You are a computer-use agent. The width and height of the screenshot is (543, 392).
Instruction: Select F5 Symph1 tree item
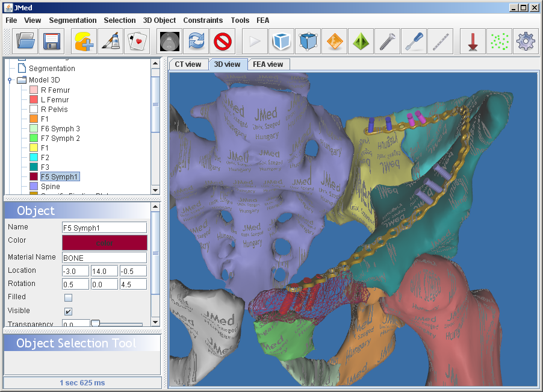coord(60,176)
